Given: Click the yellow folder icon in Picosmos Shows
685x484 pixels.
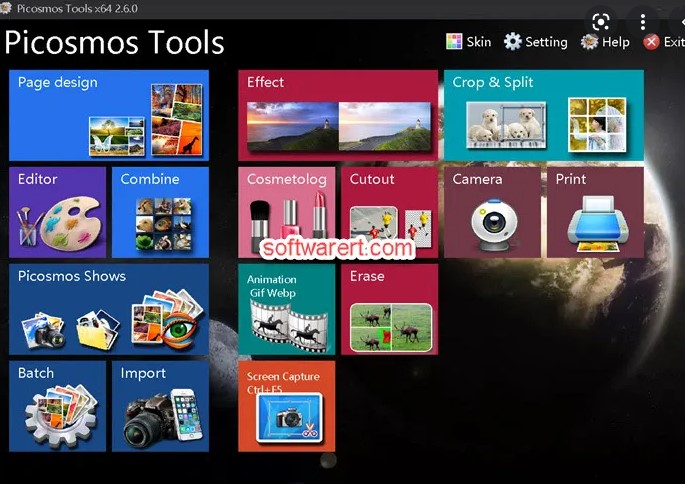Looking at the screenshot, I should 97,330.
